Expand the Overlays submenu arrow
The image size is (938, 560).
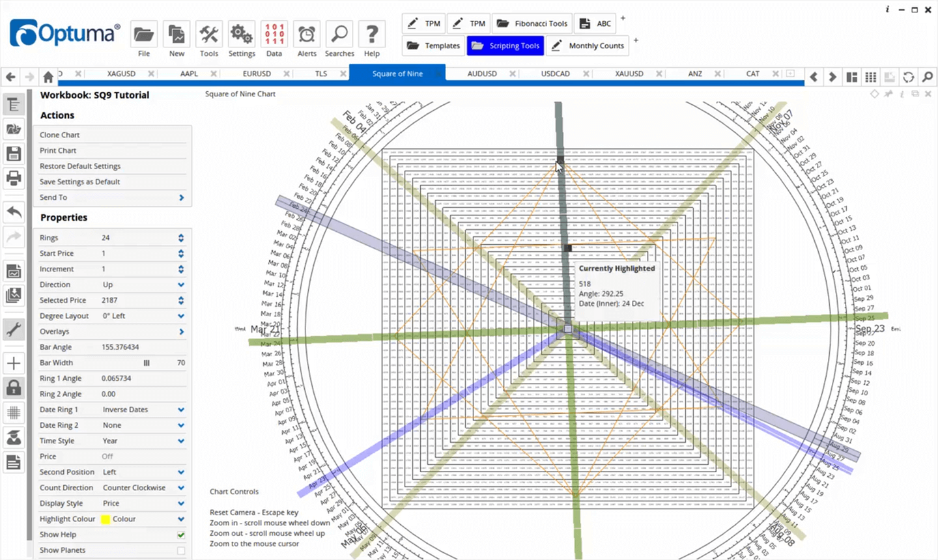(181, 331)
